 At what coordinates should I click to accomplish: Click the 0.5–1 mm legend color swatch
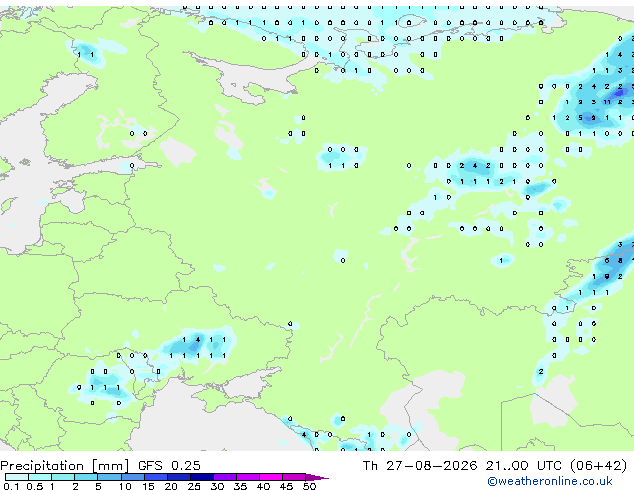pos(40,477)
